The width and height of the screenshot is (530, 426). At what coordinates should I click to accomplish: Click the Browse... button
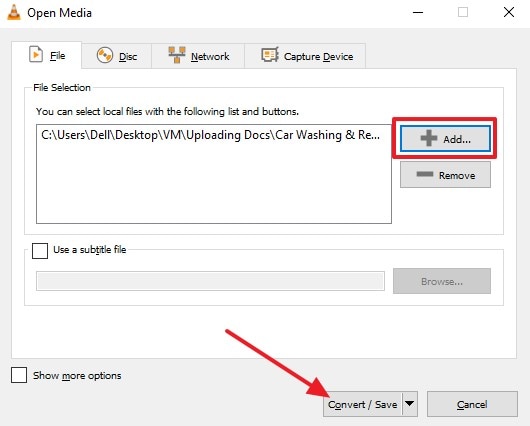pyautogui.click(x=441, y=281)
